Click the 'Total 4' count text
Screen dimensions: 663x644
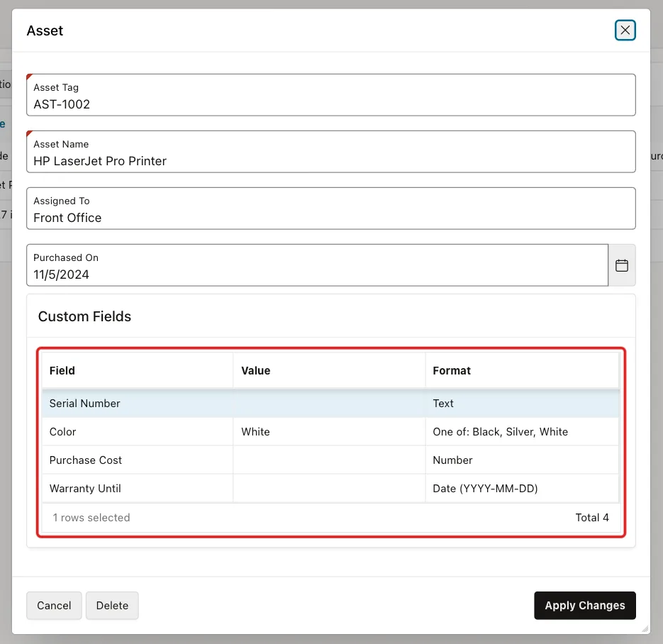(x=592, y=518)
